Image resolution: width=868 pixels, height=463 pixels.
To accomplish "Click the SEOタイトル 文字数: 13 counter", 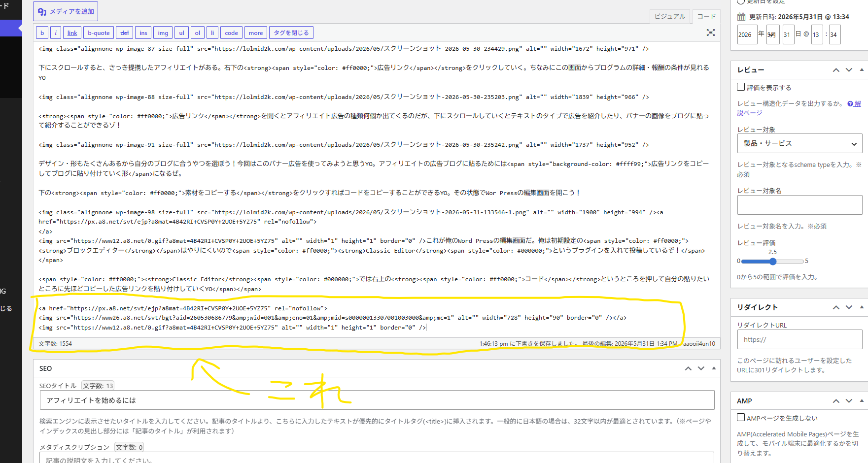I will point(98,386).
